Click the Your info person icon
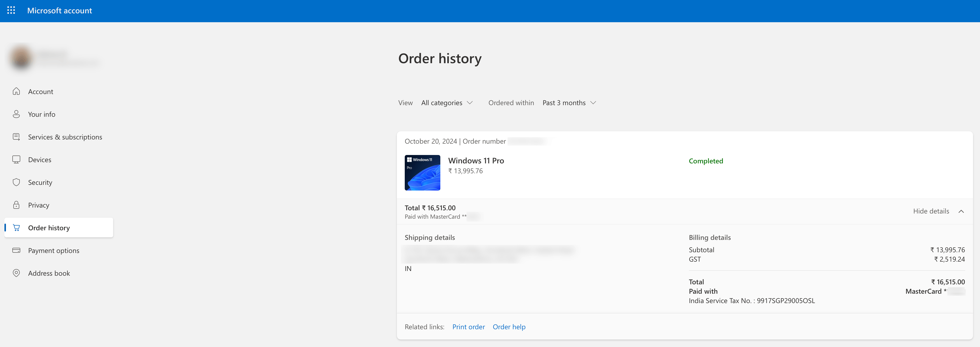This screenshot has width=980, height=347. 16,114
